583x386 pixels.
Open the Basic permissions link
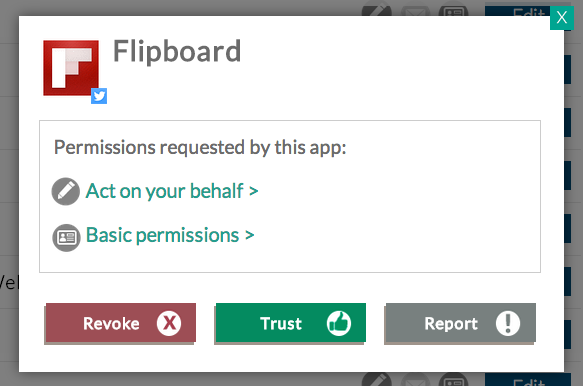point(170,235)
